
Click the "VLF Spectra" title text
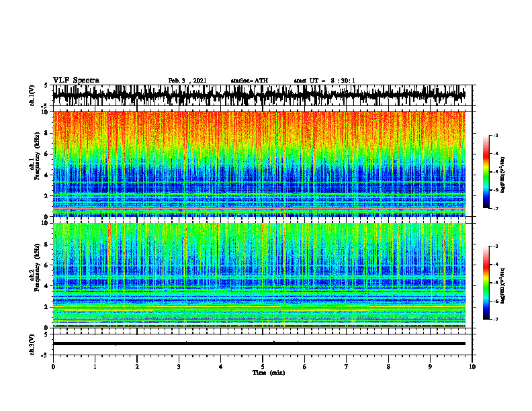(76, 81)
